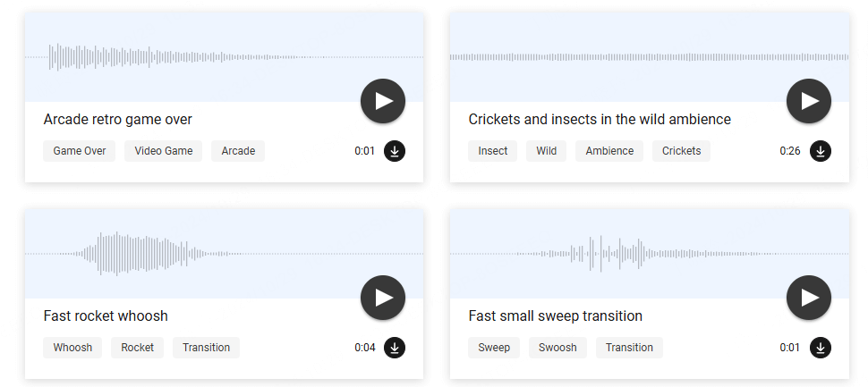Download Fast small sweep transition

pos(820,348)
